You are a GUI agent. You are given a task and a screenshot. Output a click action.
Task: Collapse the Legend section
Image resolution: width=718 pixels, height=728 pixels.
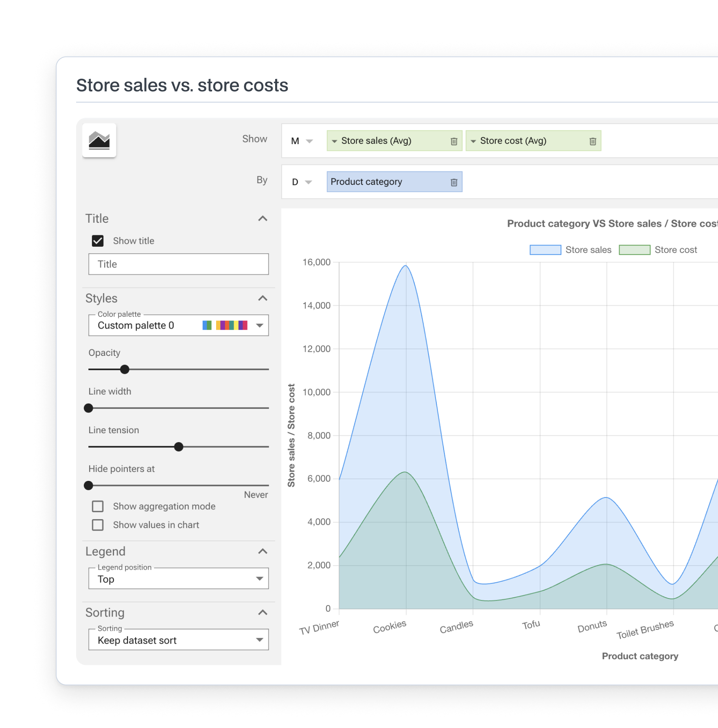point(263,551)
